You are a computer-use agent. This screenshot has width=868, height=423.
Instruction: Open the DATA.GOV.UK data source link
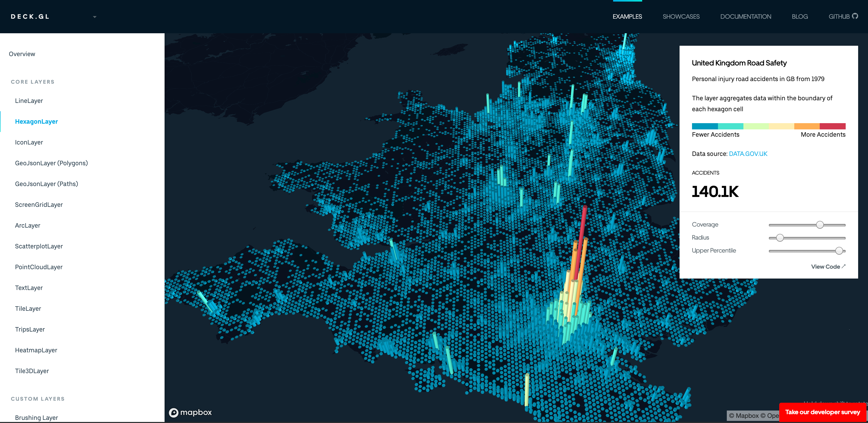click(748, 154)
